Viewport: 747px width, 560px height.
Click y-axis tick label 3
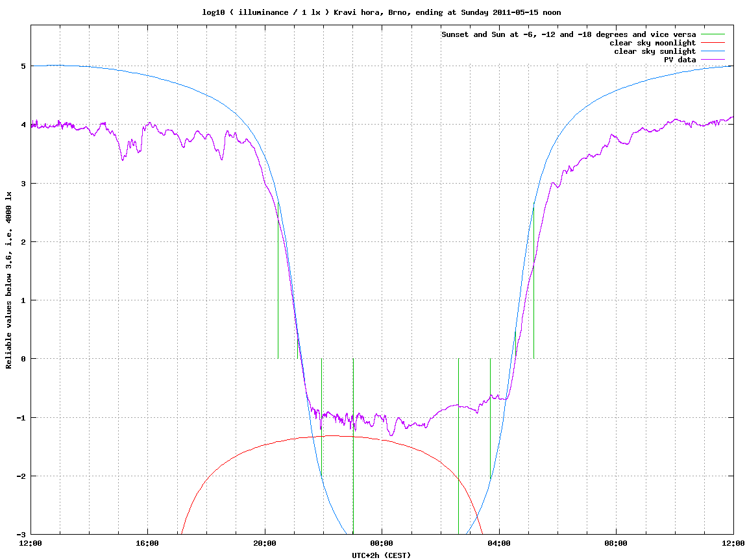[23, 184]
